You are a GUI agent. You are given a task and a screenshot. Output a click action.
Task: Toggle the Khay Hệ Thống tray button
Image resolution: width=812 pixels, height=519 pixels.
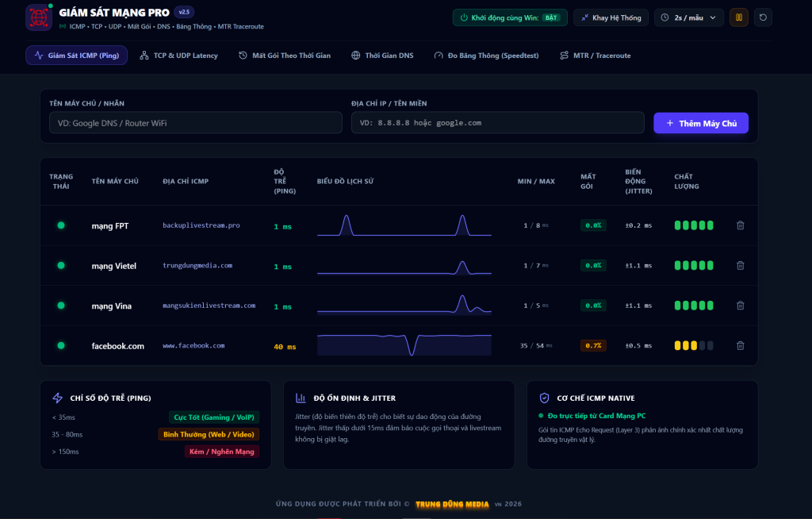click(611, 17)
